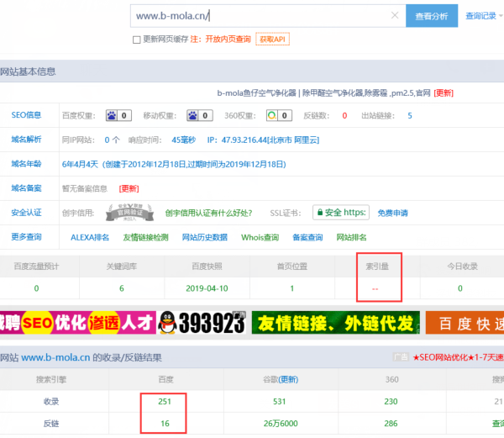
Task: Click the 百度流量预计 value 0
Action: tap(36, 288)
